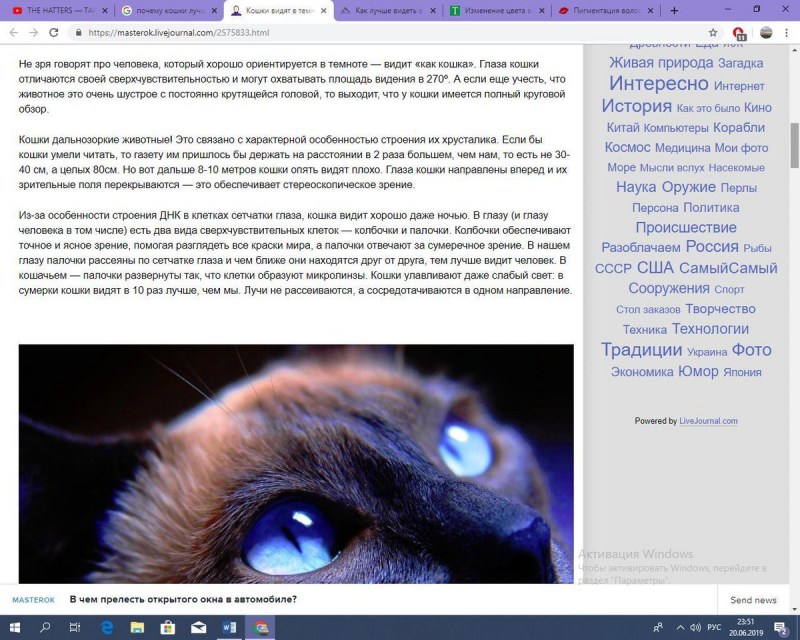Open the Интересно tag link
Screen dimensions: 800x640
click(659, 83)
